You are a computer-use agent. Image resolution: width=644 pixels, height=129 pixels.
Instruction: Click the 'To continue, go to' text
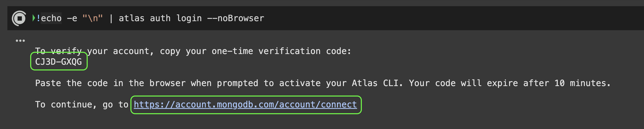tap(82, 105)
